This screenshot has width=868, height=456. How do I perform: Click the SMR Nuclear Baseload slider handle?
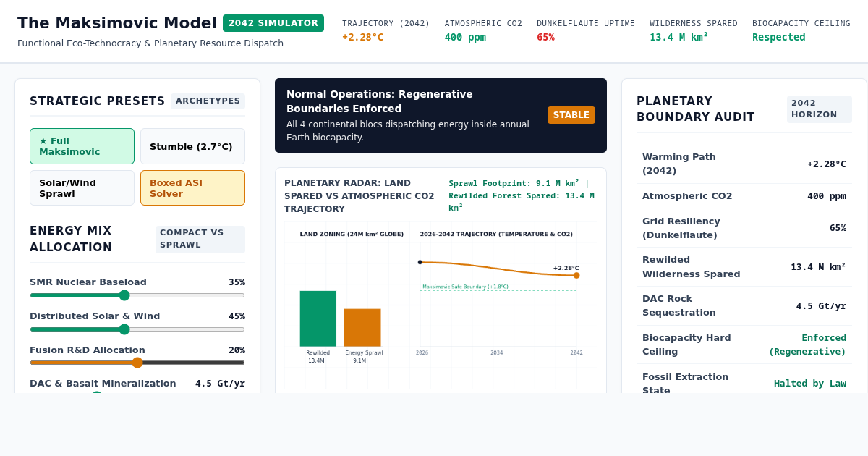click(x=124, y=295)
